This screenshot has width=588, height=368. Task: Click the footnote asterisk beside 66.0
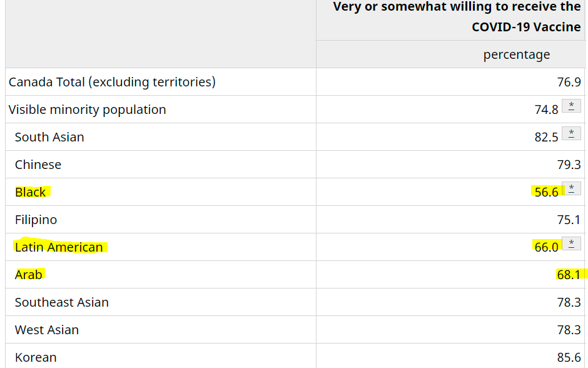[571, 243]
